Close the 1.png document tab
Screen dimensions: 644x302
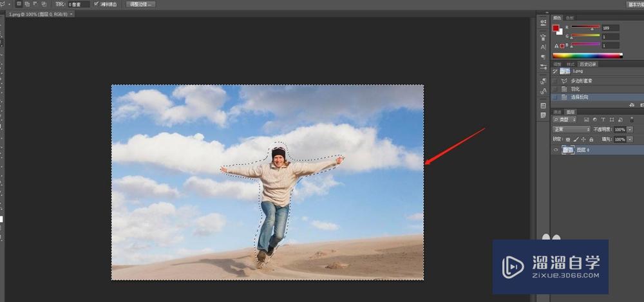point(71,14)
